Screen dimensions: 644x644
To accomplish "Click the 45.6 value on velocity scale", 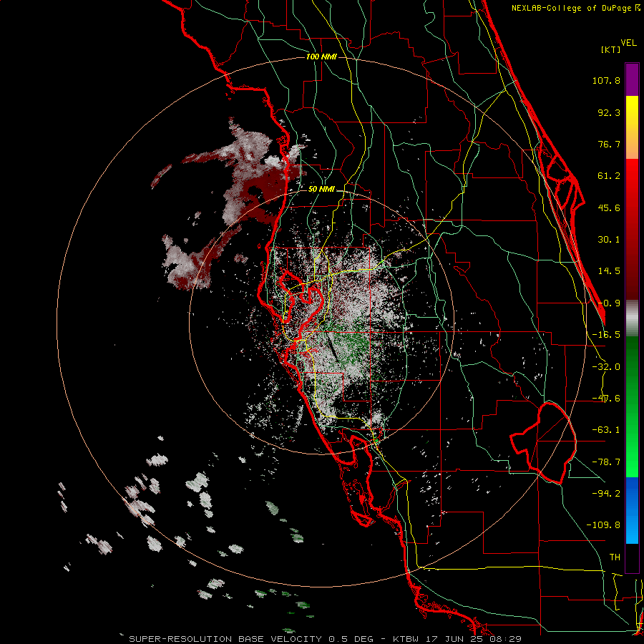I will pos(609,208).
